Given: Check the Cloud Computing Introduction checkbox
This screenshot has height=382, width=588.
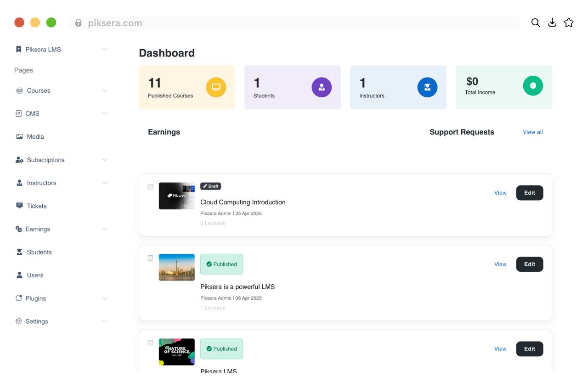Looking at the screenshot, I should (150, 187).
